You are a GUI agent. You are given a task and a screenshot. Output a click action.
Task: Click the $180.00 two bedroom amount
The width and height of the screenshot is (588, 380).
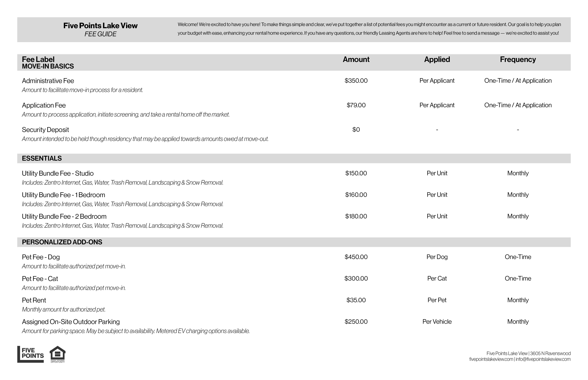[356, 216]
